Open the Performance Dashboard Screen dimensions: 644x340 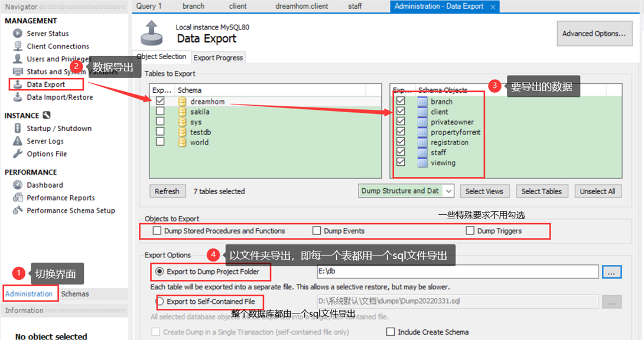pos(45,185)
